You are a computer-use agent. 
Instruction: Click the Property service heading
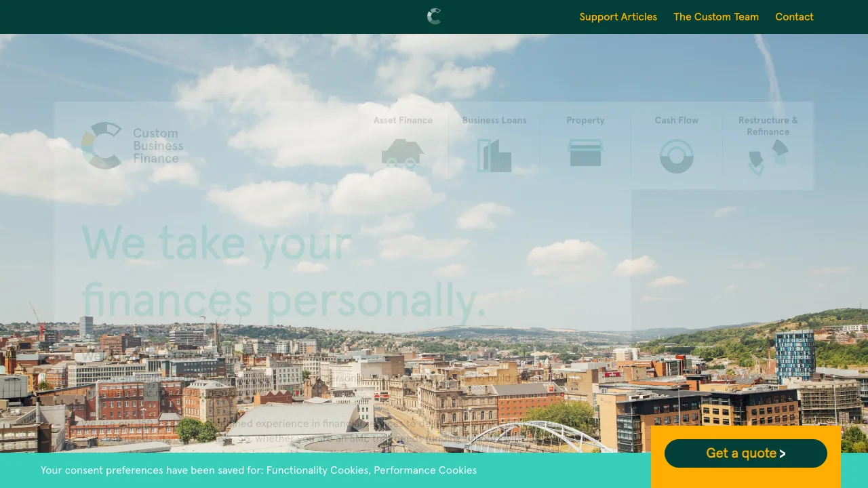[x=585, y=120]
